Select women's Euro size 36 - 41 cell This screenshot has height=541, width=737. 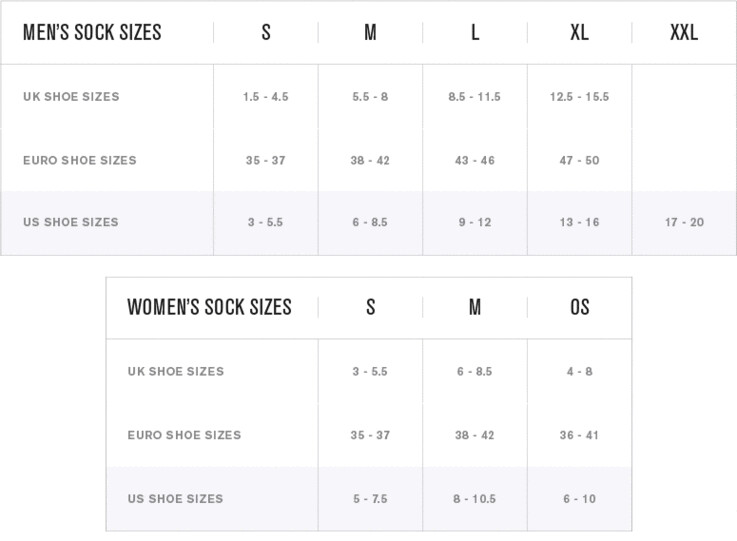point(579,435)
